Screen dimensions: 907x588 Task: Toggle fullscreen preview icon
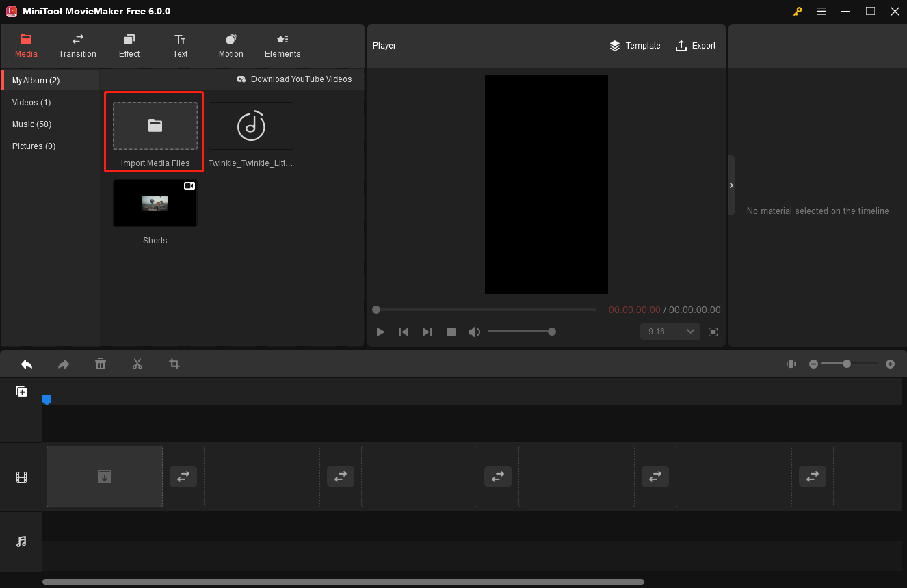(x=713, y=332)
